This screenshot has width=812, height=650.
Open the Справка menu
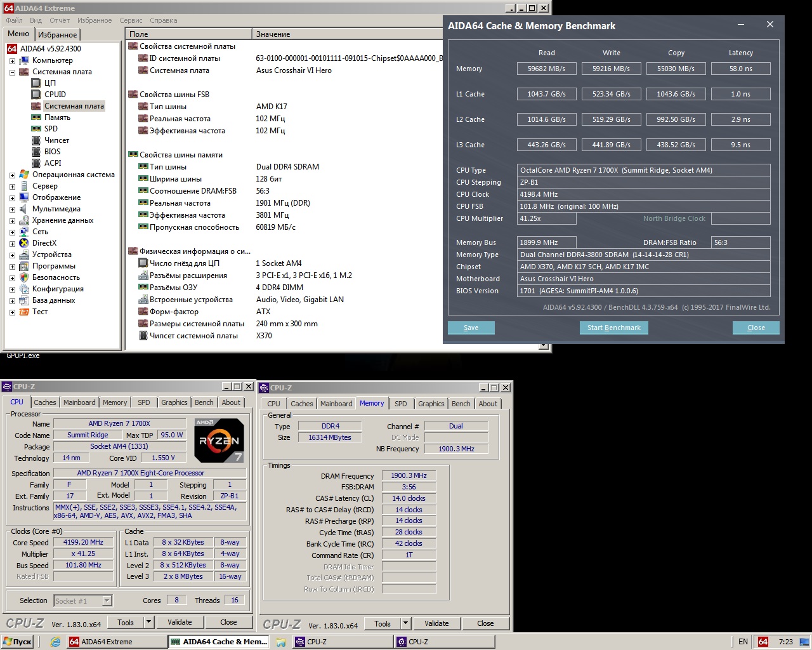pos(164,20)
